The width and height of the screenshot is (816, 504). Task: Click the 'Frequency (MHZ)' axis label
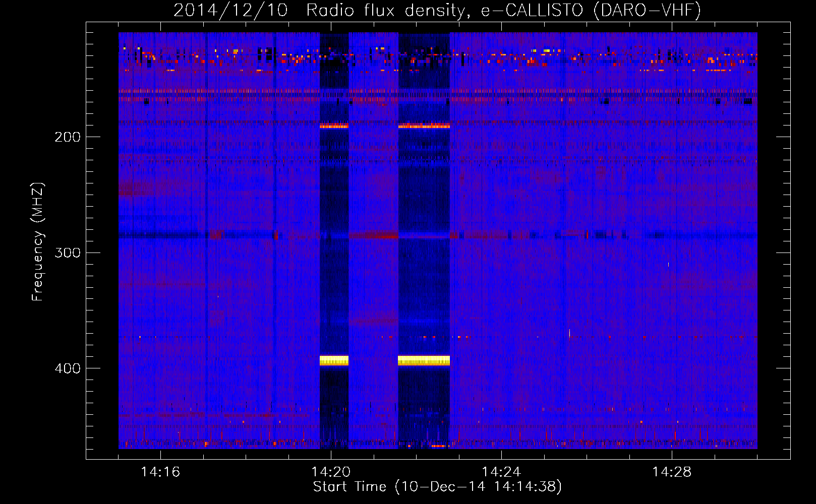point(38,242)
